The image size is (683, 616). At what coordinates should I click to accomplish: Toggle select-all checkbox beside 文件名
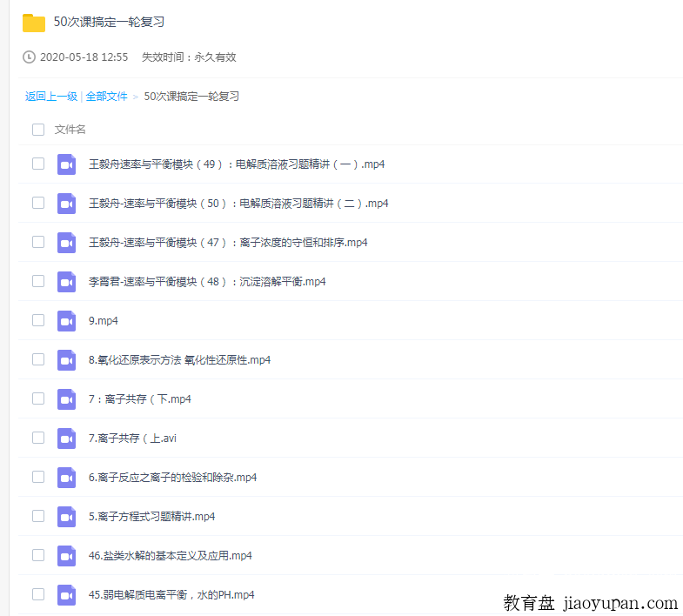pyautogui.click(x=38, y=130)
